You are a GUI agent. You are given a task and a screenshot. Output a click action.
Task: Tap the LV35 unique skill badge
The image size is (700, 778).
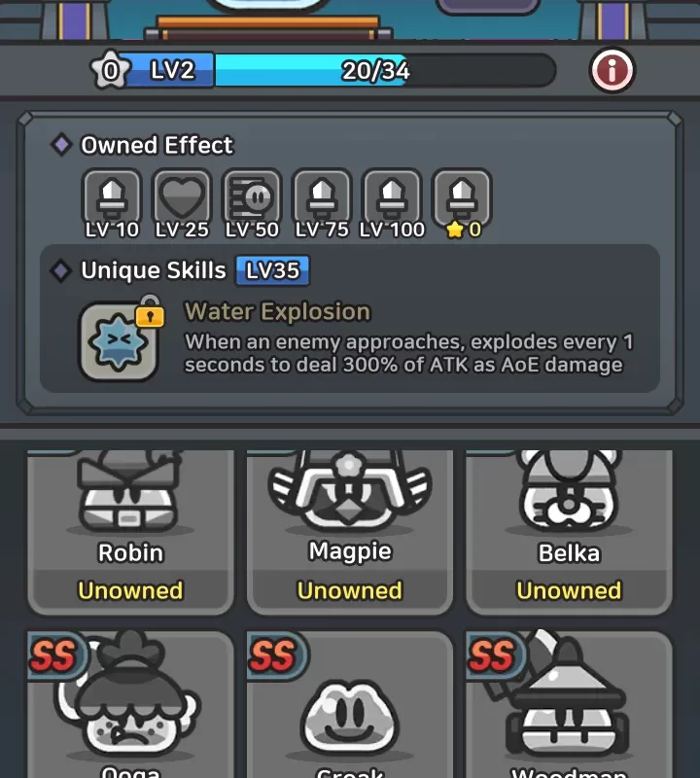point(273,270)
